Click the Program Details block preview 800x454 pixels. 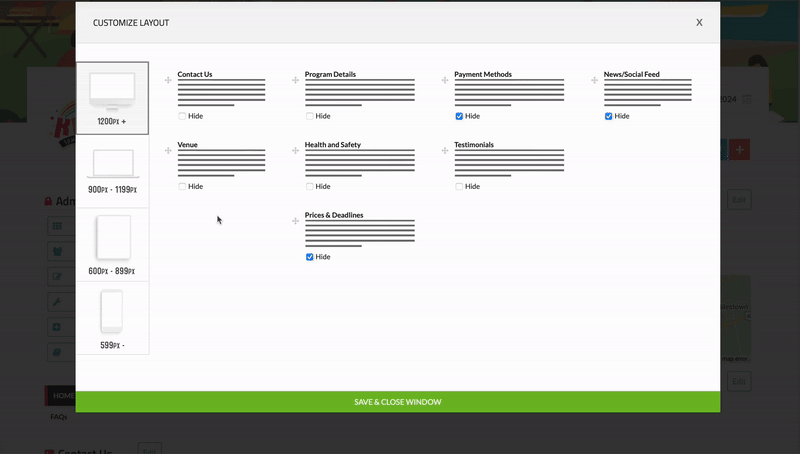360,92
